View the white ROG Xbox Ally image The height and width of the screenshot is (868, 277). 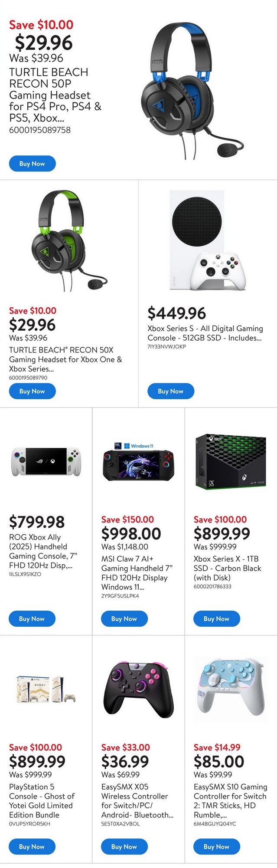46,462
